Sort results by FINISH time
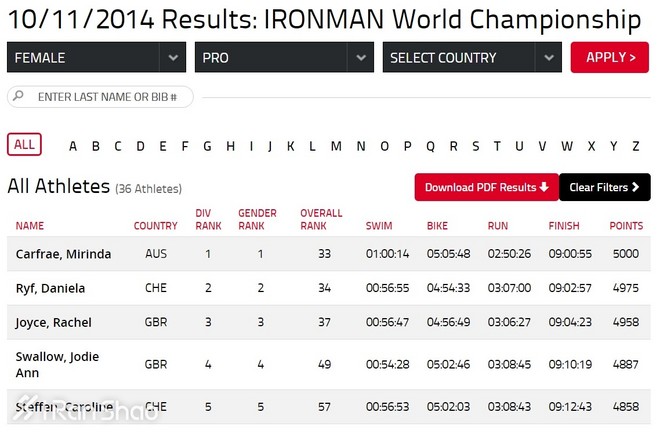 [x=564, y=226]
